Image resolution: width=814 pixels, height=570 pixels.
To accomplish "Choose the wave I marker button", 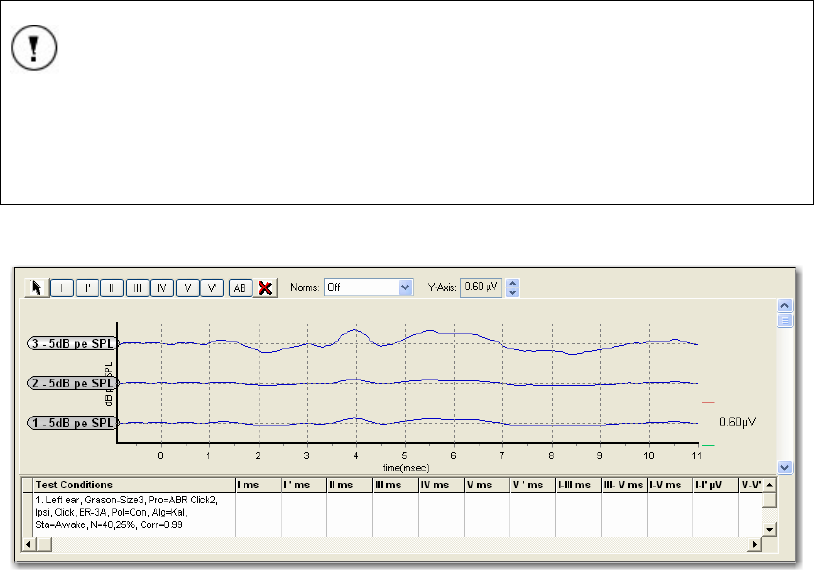I will click(x=62, y=288).
